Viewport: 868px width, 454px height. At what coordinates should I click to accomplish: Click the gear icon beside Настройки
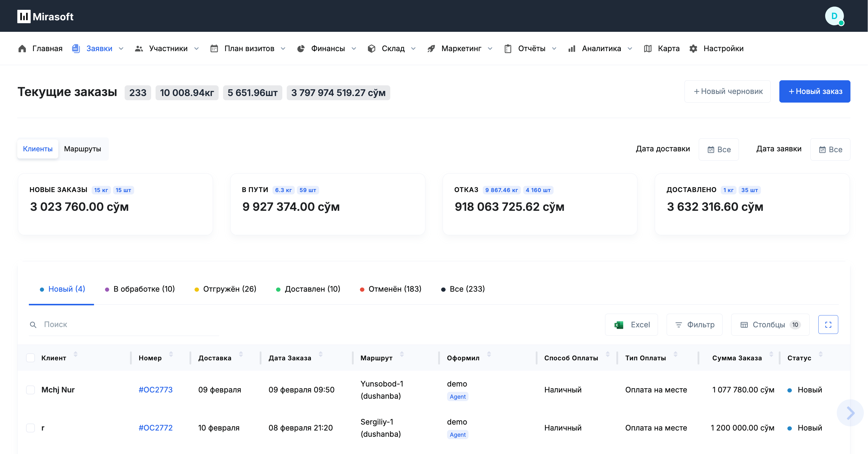[693, 48]
